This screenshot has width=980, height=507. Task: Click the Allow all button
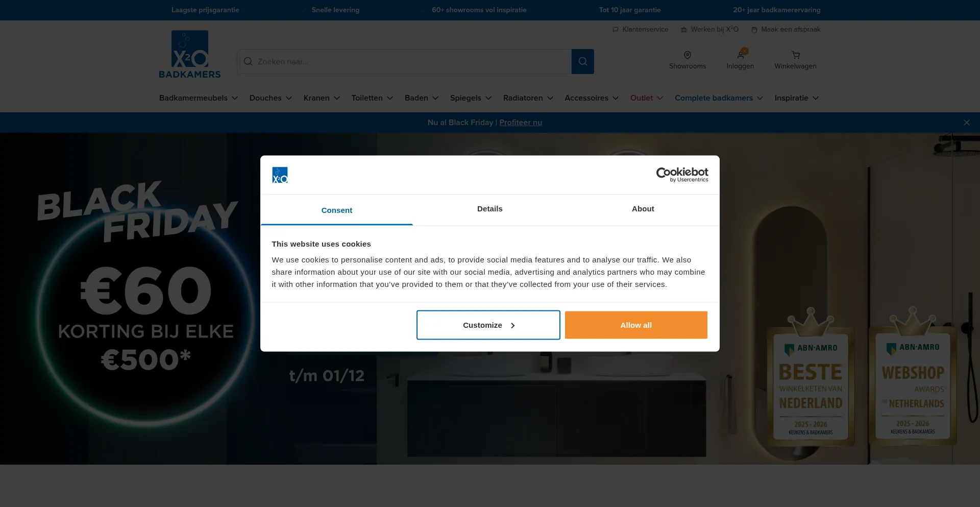635,325
